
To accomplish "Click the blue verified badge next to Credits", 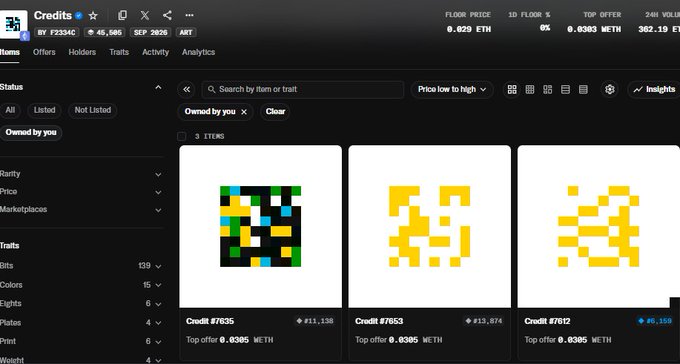I will point(78,16).
